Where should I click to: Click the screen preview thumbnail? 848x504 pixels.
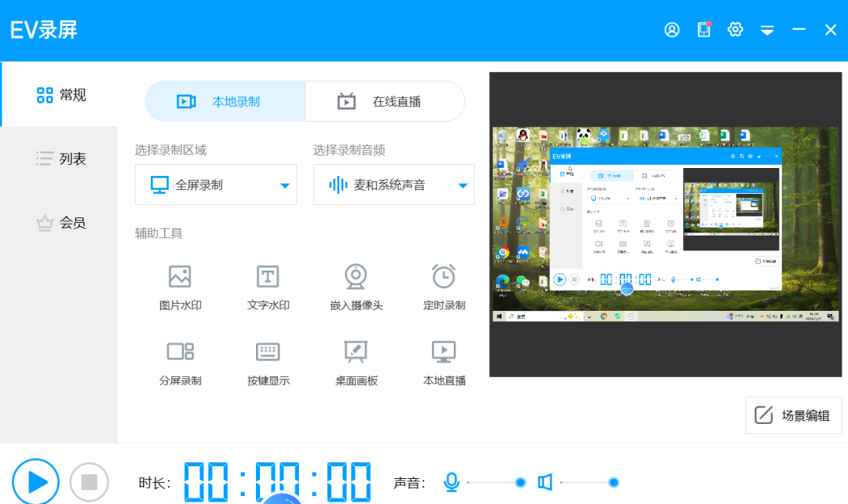pyautogui.click(x=665, y=225)
